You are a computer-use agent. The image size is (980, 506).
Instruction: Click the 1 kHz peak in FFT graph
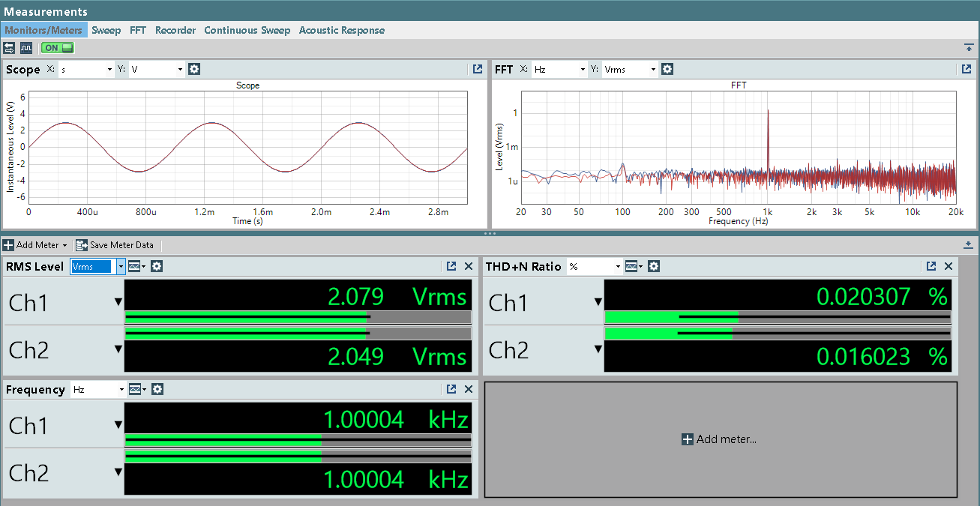click(x=768, y=142)
